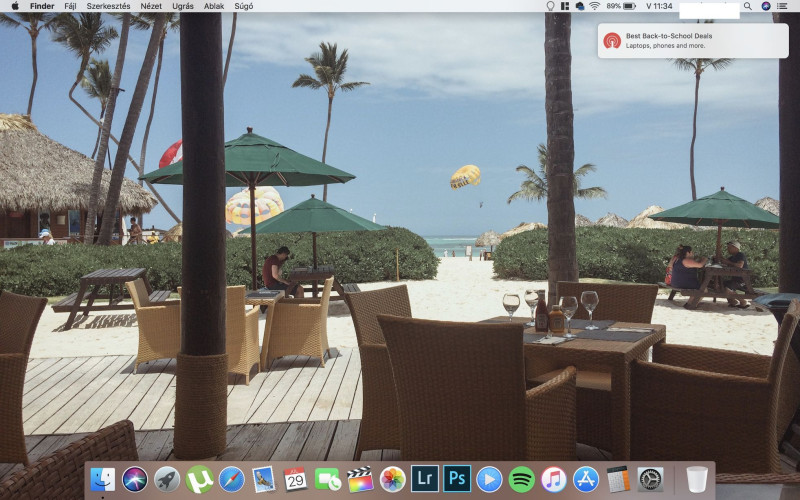Open the Apple menu
This screenshot has height=500, width=800.
coord(15,6)
